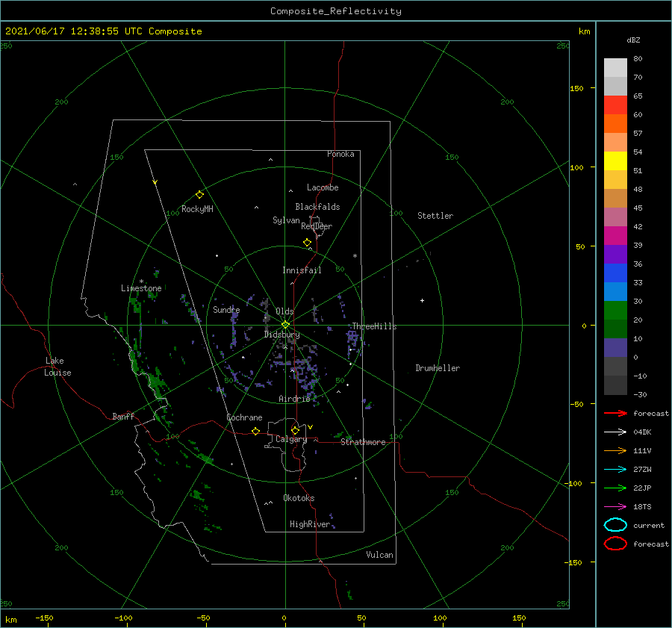
Task: Click the yellow diamond at radar center near Olds
Action: pyautogui.click(x=285, y=325)
